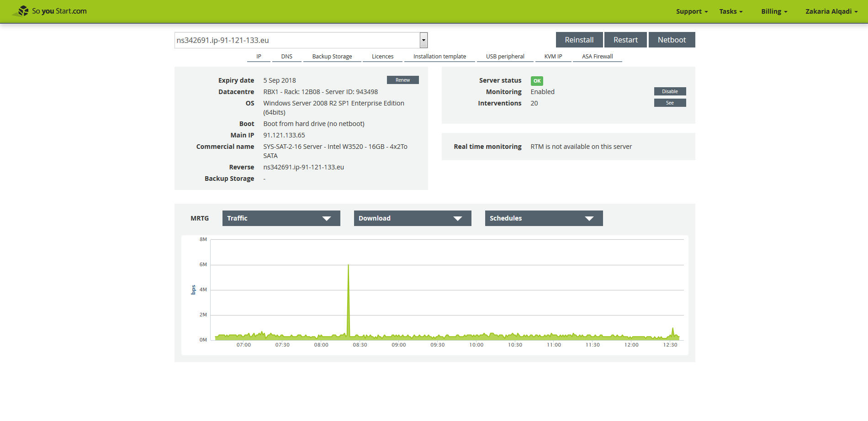Select the ASA Firewall tab
This screenshot has width=868, height=421.
pos(597,57)
